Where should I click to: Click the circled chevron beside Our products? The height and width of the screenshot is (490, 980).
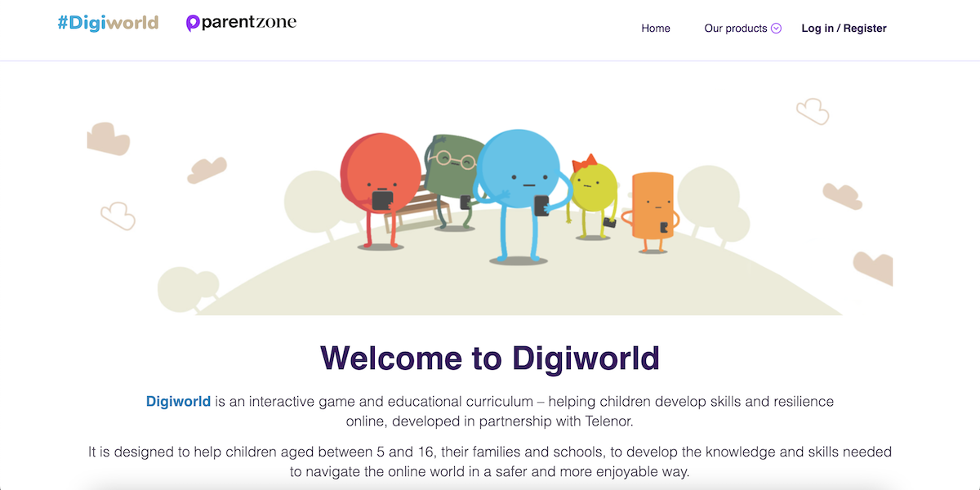(776, 28)
